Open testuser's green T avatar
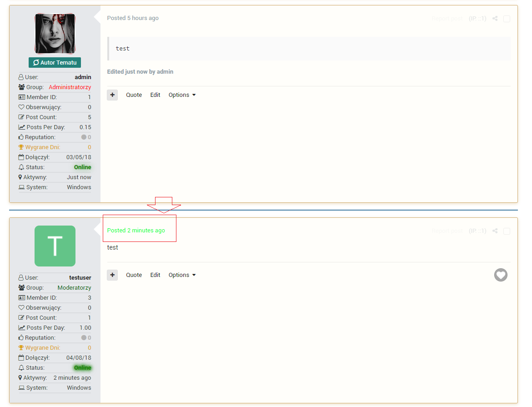Image resolution: width=532 pixels, height=407 pixels. 55,246
